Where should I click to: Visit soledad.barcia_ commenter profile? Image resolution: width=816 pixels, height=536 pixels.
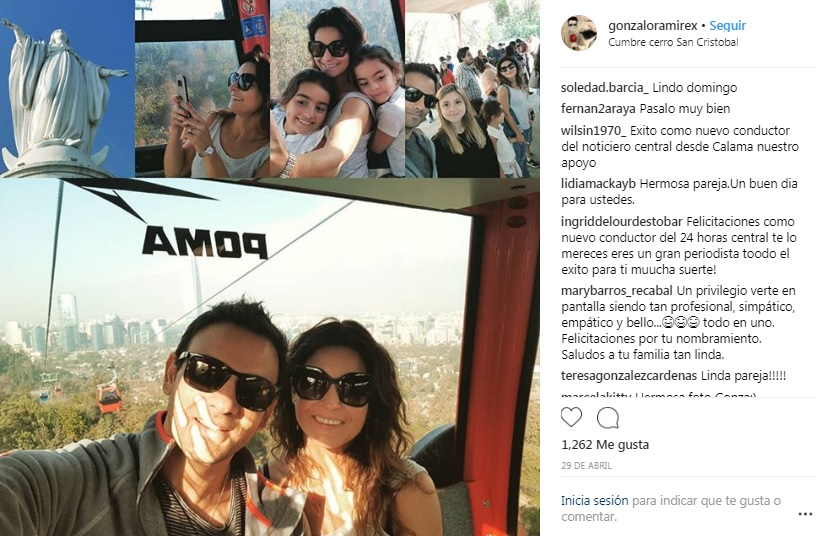point(605,87)
